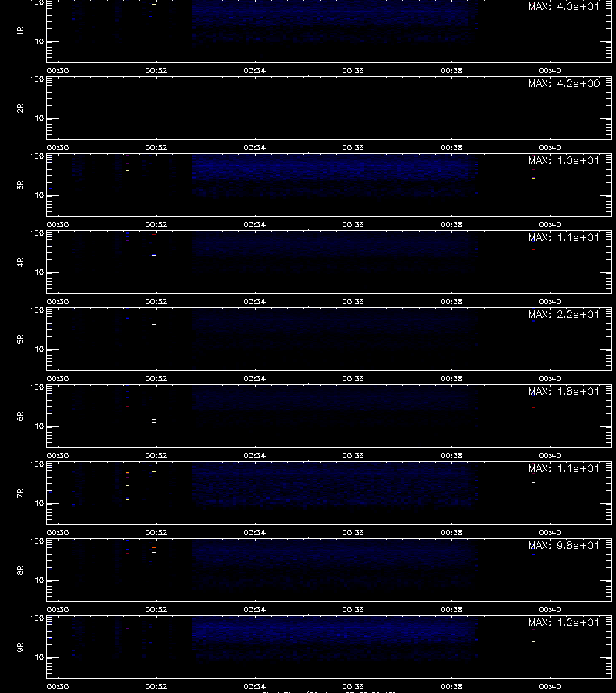Click the 100 y-axis label of 2R panel

pyautogui.click(x=37, y=79)
